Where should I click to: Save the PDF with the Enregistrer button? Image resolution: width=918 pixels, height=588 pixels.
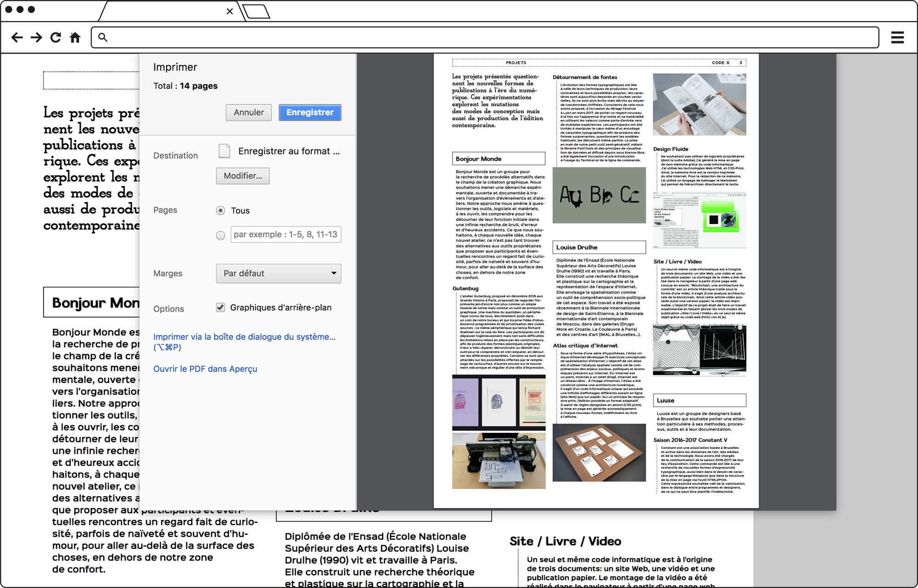pos(310,112)
